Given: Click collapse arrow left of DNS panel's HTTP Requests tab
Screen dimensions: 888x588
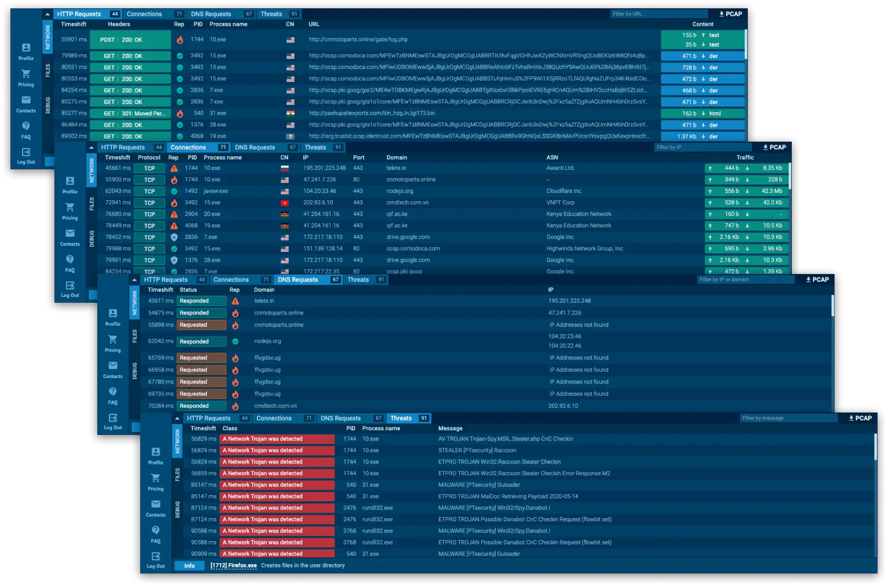Looking at the screenshot, I should pos(134,280).
